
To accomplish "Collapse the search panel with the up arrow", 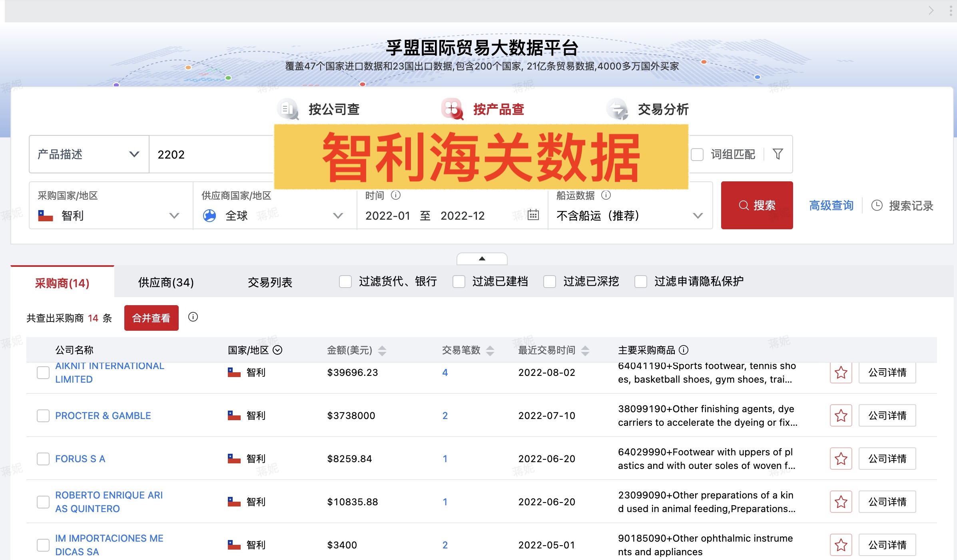I will point(482,258).
